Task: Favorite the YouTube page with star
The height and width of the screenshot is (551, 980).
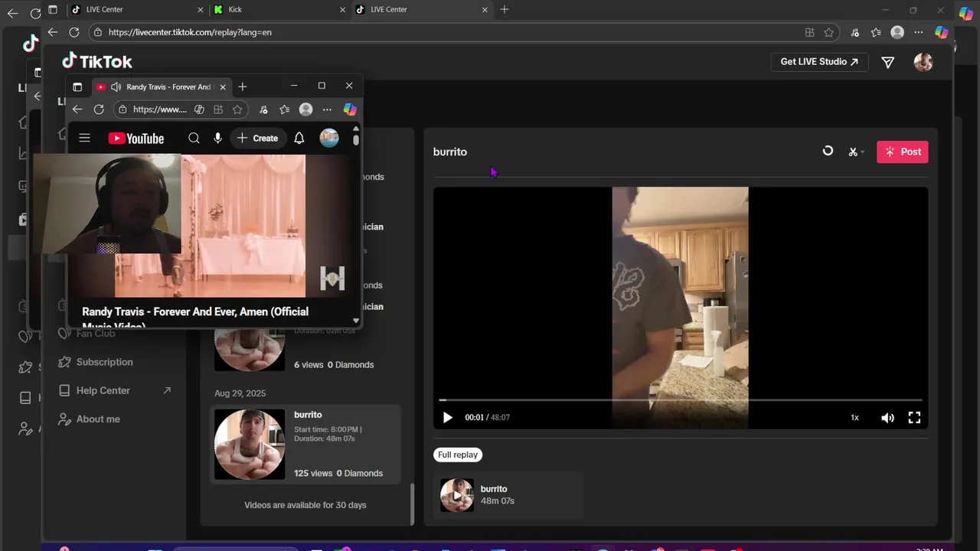Action: point(237,109)
